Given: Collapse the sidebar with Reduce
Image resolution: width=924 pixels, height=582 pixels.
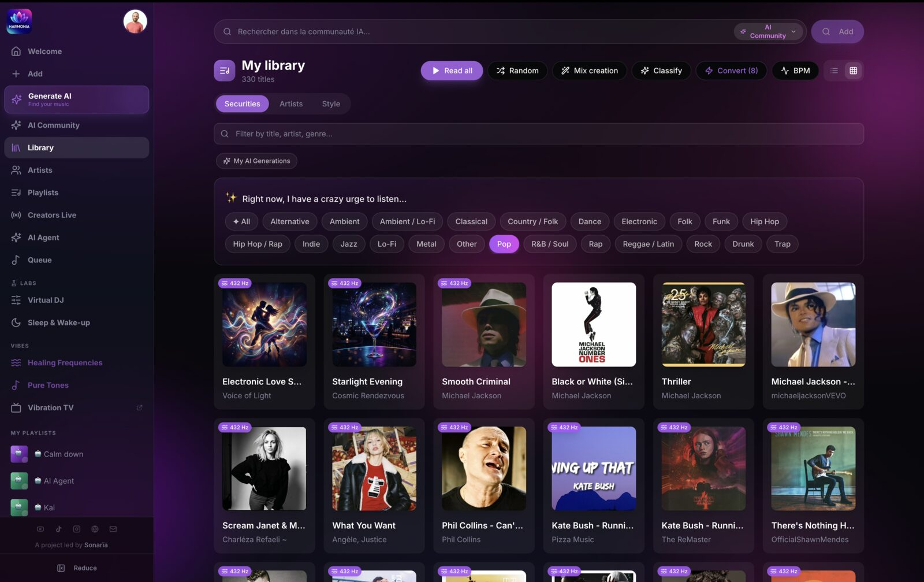Looking at the screenshot, I should (77, 569).
